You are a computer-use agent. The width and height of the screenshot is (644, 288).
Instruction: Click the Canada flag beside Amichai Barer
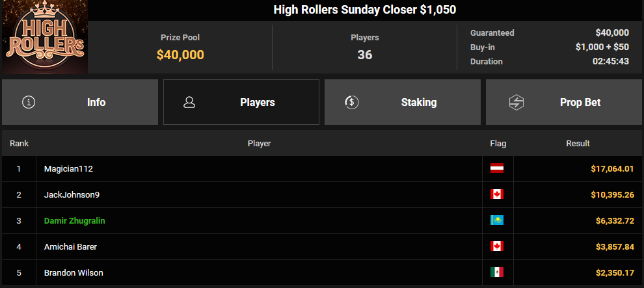[496, 246]
